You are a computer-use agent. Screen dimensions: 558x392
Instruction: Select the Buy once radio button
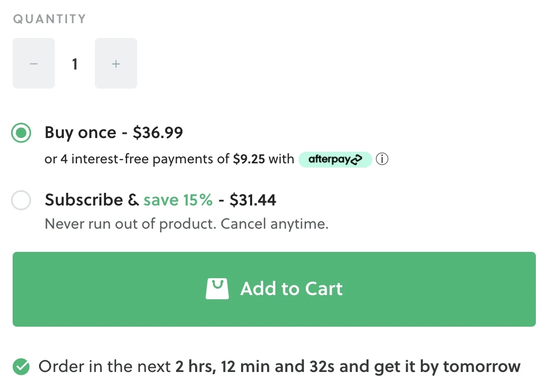pyautogui.click(x=22, y=133)
